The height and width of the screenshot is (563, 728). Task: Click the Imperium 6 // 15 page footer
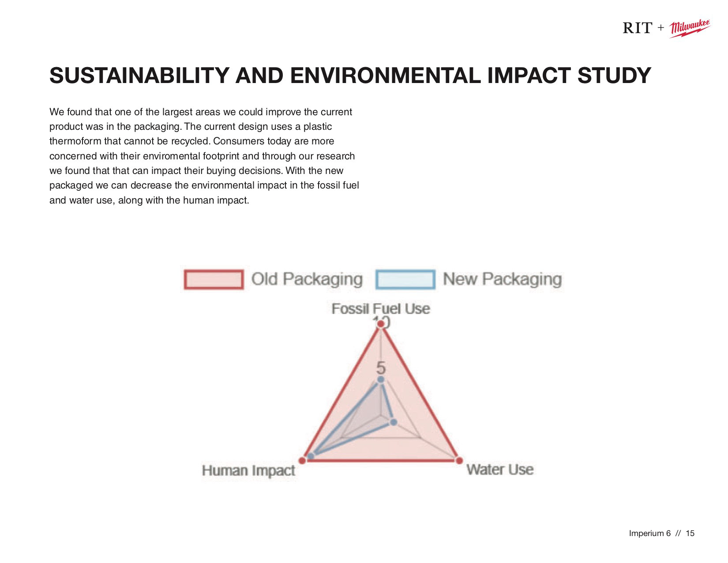point(661,533)
